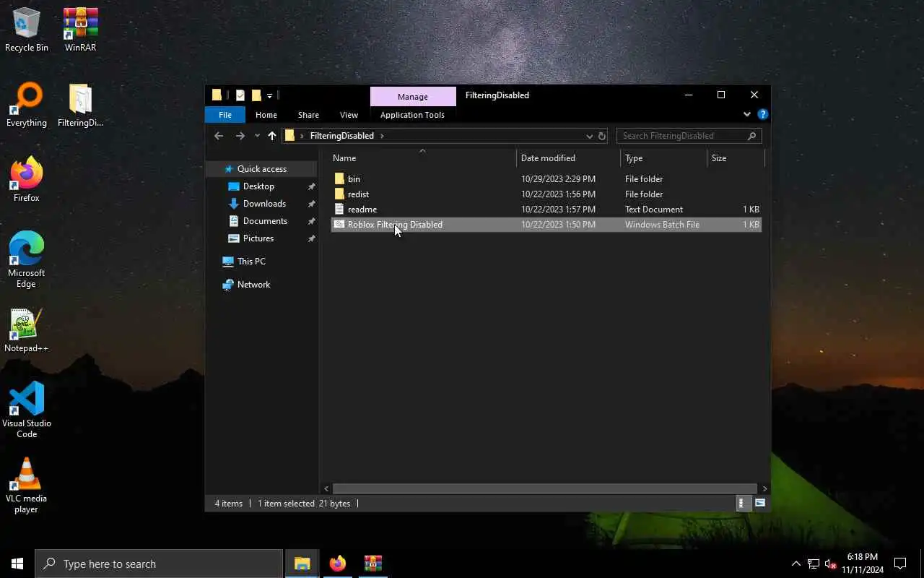This screenshot has width=924, height=578.
Task: Select the bin folder
Action: coord(546,179)
